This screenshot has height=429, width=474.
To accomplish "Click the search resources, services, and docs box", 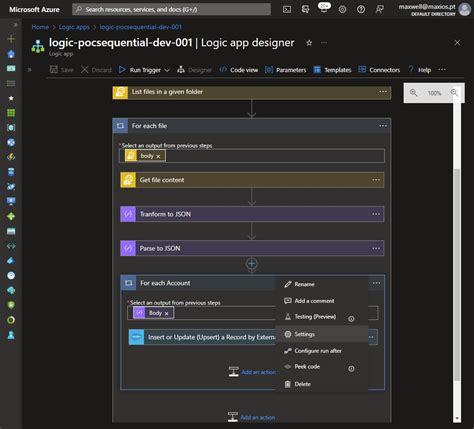I will click(171, 9).
